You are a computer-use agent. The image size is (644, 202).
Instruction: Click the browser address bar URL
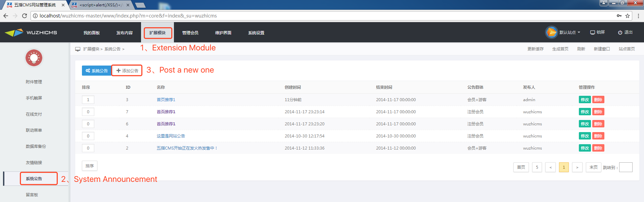(x=128, y=16)
